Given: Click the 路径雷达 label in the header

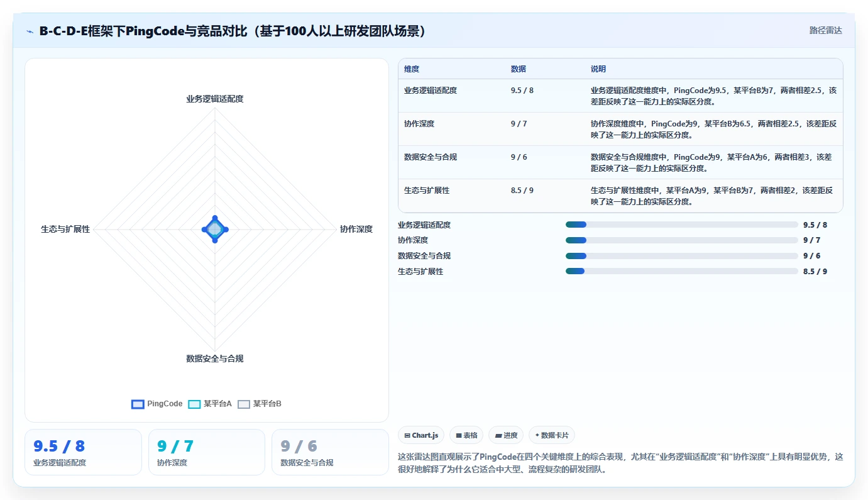Looking at the screenshot, I should coord(825,30).
